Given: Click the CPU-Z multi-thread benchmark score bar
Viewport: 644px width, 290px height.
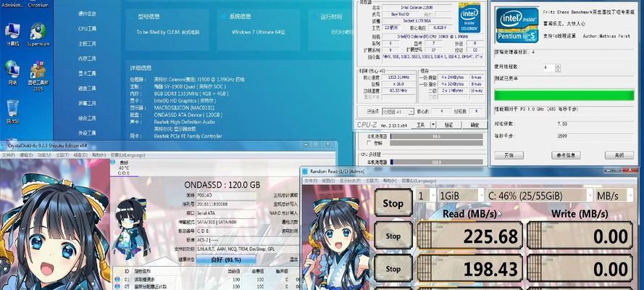Looking at the screenshot, I should (436, 162).
